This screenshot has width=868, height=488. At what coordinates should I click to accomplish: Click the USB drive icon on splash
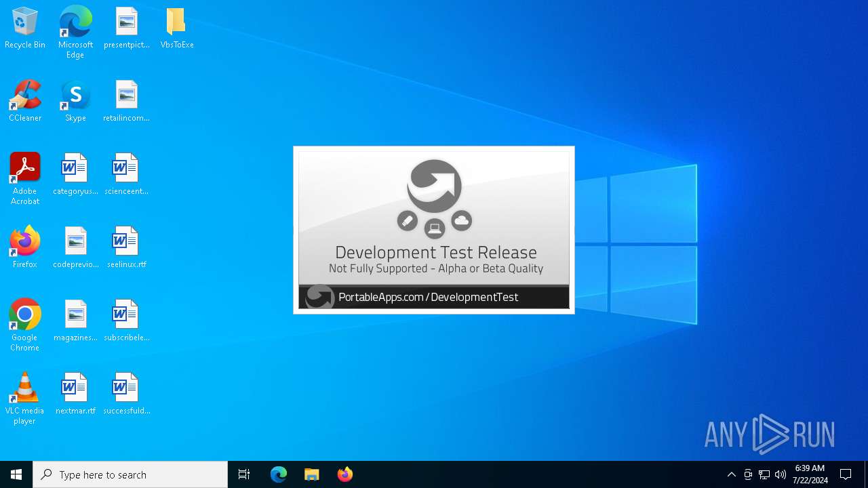408,220
